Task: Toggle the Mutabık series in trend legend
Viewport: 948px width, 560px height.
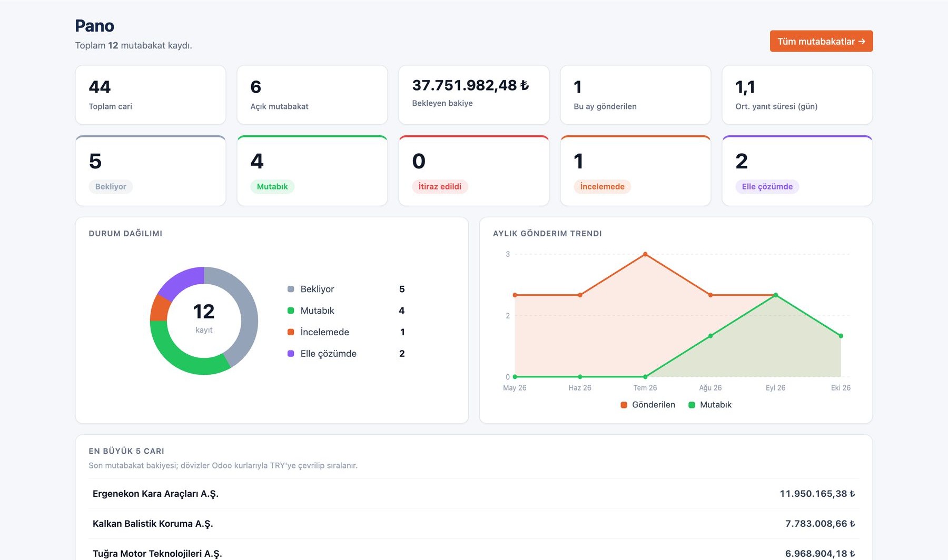Action: [710, 405]
